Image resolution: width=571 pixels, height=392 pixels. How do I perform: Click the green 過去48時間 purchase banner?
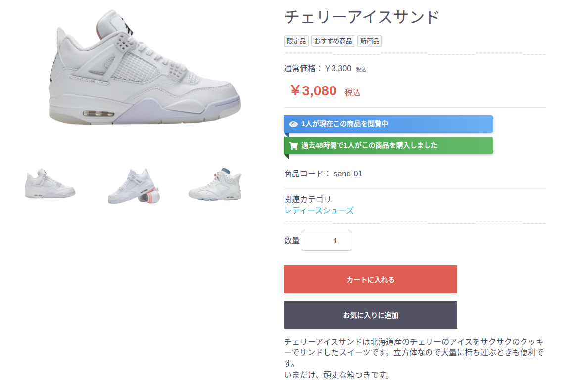(x=388, y=146)
